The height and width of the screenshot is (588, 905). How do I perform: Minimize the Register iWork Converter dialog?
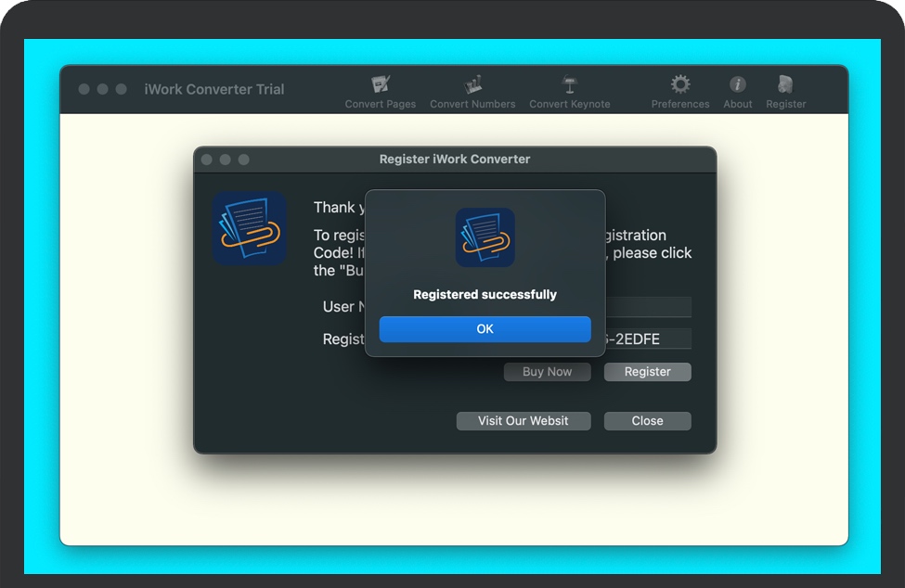coord(226,160)
